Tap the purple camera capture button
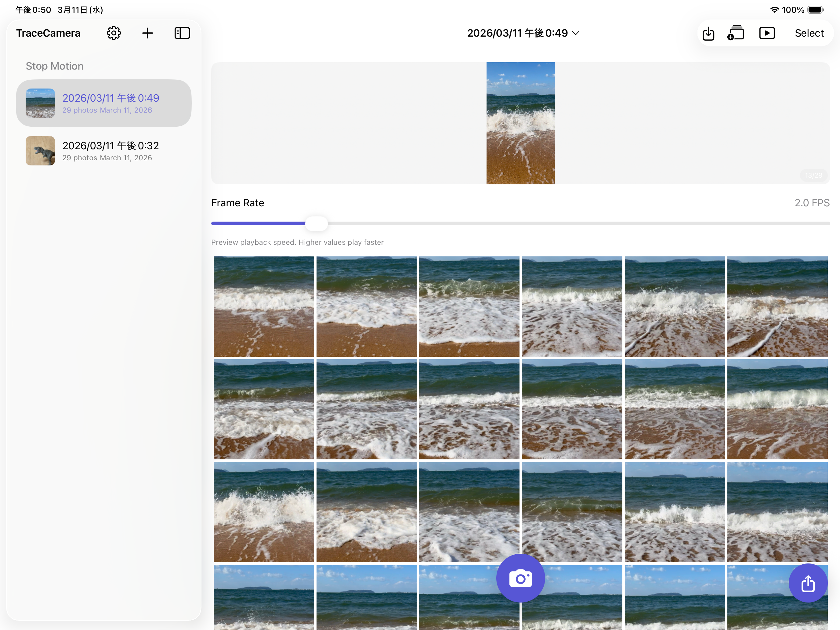Viewport: 840px width, 630px height. click(x=520, y=578)
